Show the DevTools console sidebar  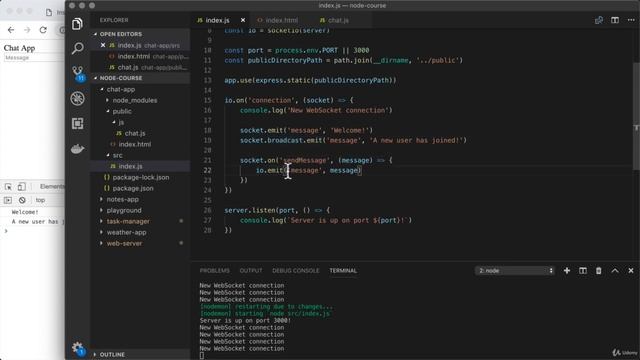[8, 200]
